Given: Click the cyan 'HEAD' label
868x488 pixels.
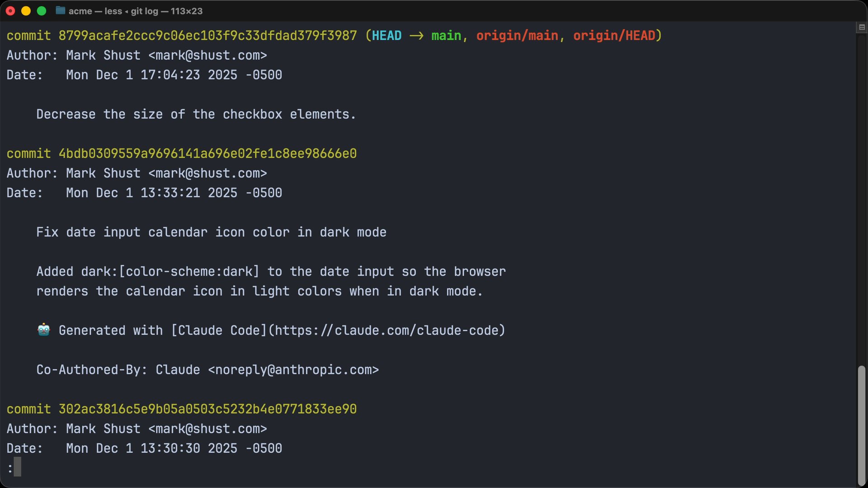Looking at the screenshot, I should coord(387,36).
